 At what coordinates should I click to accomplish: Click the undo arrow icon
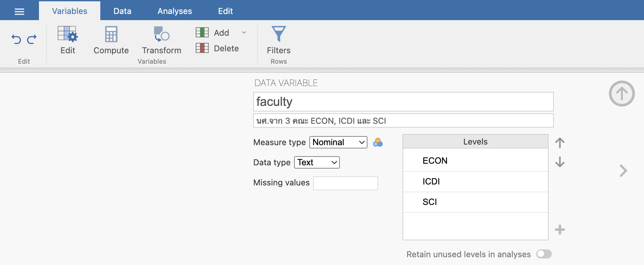[x=16, y=39]
